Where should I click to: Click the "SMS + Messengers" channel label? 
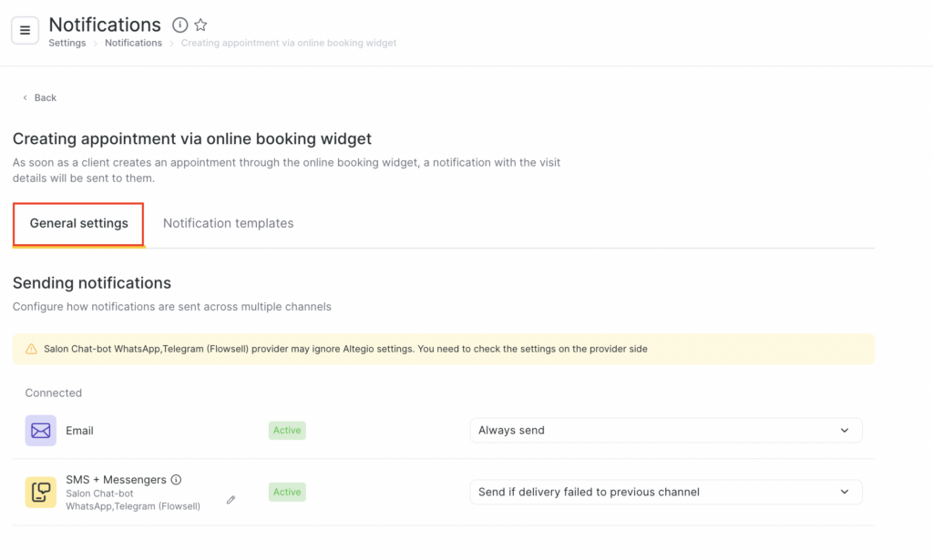coord(116,480)
